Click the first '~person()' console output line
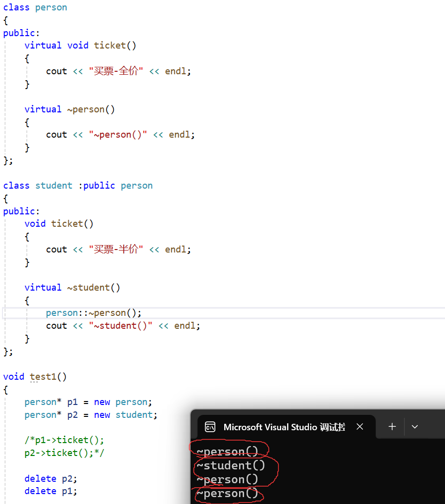This screenshot has width=445, height=504. click(x=228, y=452)
